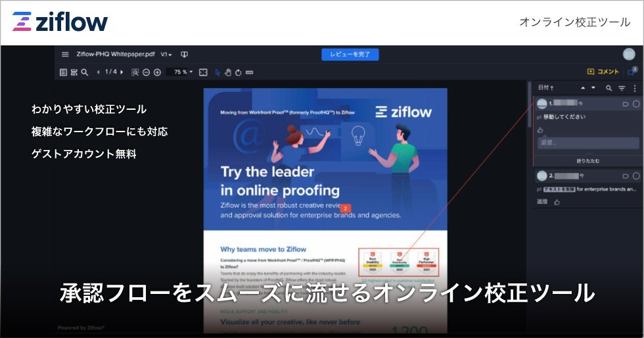The width and height of the screenshot is (644, 338).
Task: Select the ruler measure tool
Action: [x=249, y=72]
